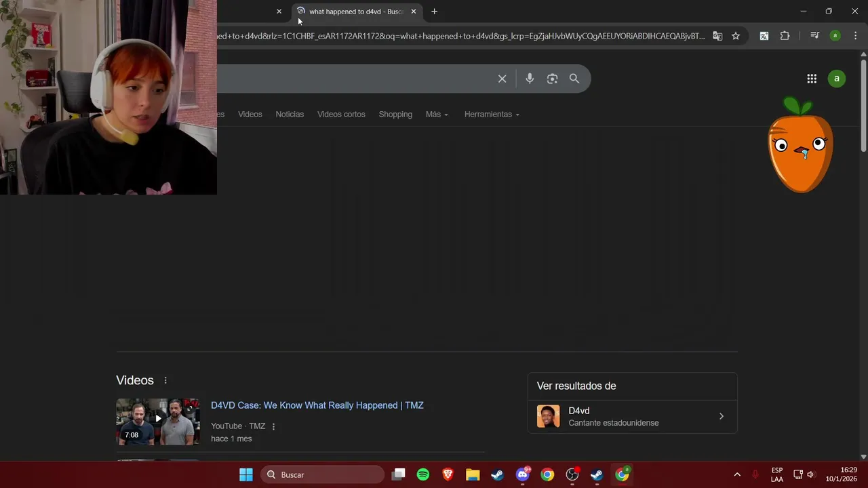Open Discord from the taskbar
Screen dimensions: 868x488
click(x=523, y=474)
